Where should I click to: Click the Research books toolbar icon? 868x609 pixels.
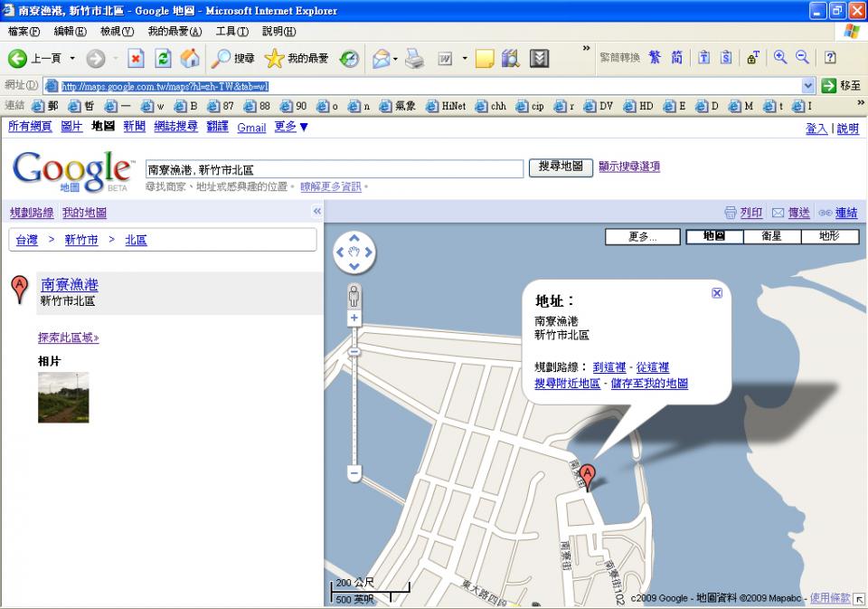(510, 58)
